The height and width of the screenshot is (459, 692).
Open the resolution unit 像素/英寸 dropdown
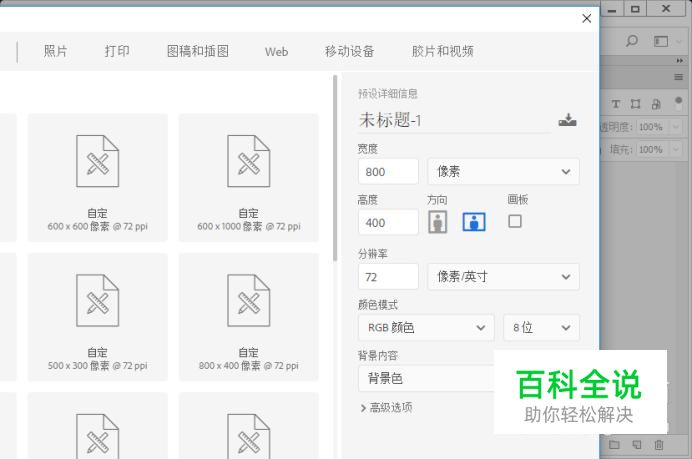point(503,277)
